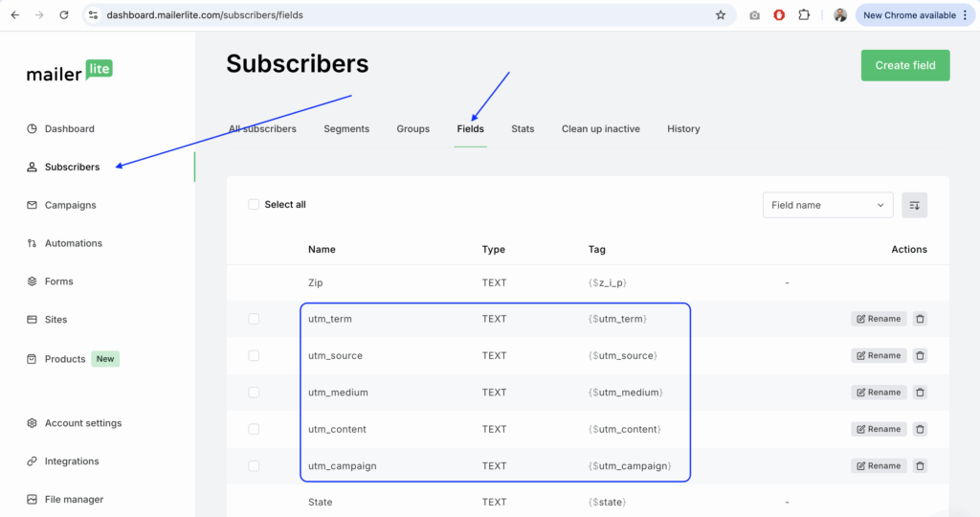Toggle sort order icon button

tap(914, 205)
